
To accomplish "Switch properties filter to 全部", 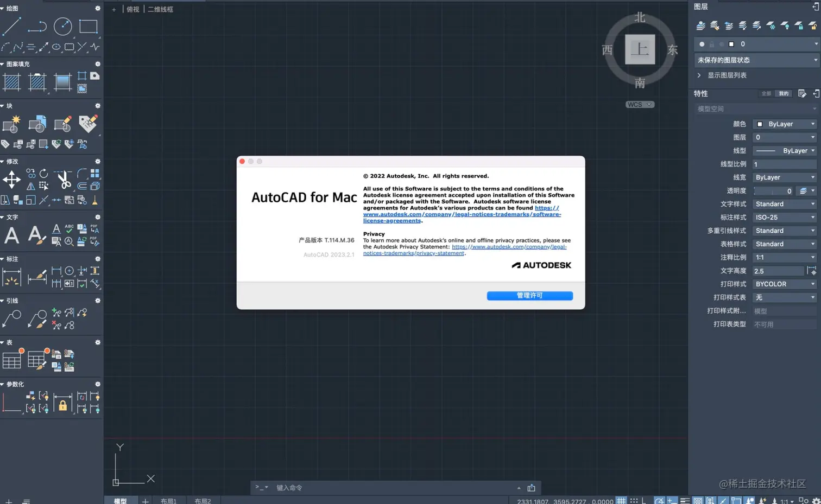I will click(766, 93).
